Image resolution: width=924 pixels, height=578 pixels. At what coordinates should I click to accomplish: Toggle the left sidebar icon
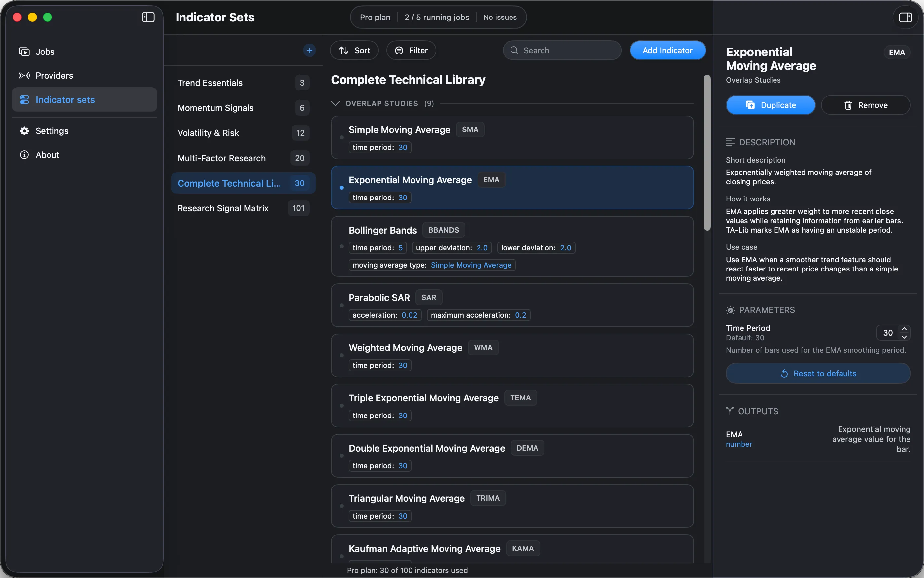pyautogui.click(x=148, y=17)
